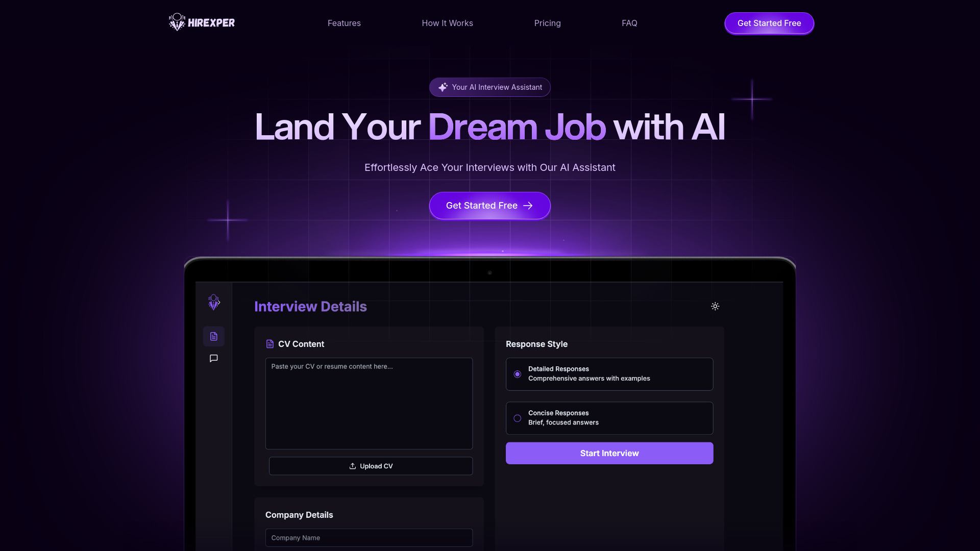The width and height of the screenshot is (980, 551).
Task: Click the upload arrow icon on Upload CV
Action: (x=353, y=466)
